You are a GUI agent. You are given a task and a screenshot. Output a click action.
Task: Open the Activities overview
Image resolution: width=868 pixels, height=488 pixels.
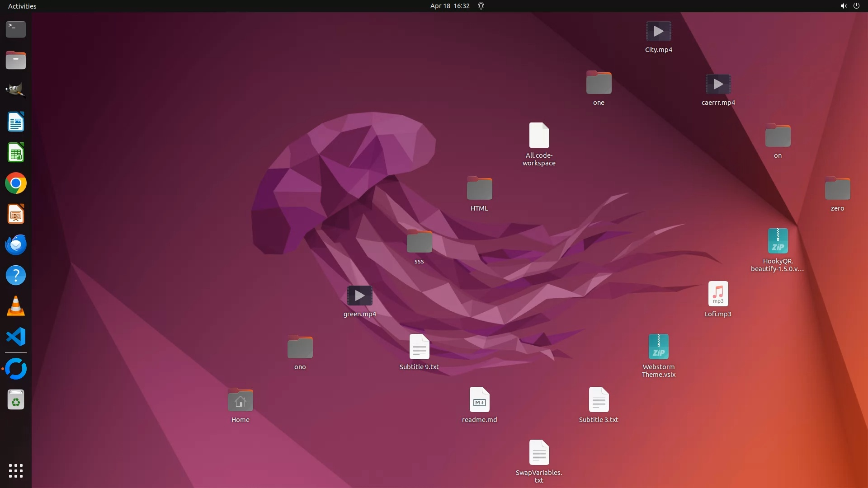tap(22, 6)
